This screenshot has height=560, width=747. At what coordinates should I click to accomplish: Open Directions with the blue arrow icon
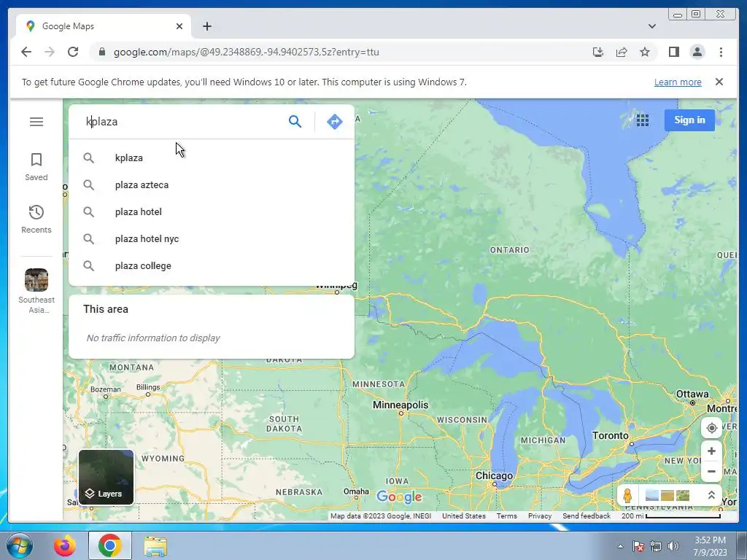pos(334,122)
